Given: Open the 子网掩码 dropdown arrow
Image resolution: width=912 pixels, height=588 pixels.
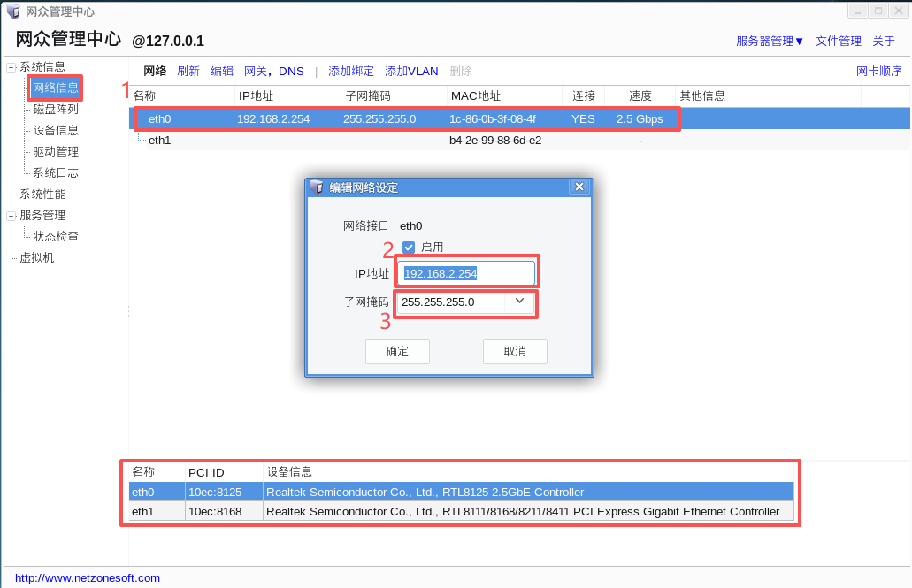Looking at the screenshot, I should 519,302.
